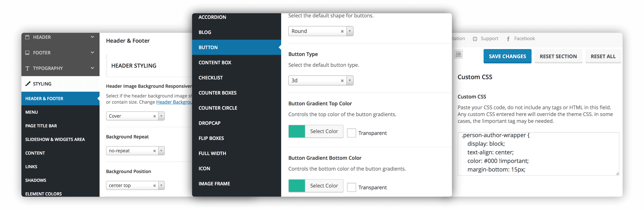
Task: Clear the no-repeat selection x
Action: point(154,151)
